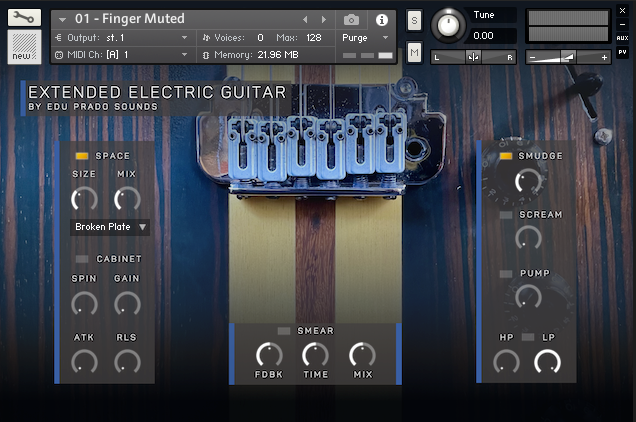Select the previous preset arrow
The image size is (636, 422).
[x=306, y=20]
